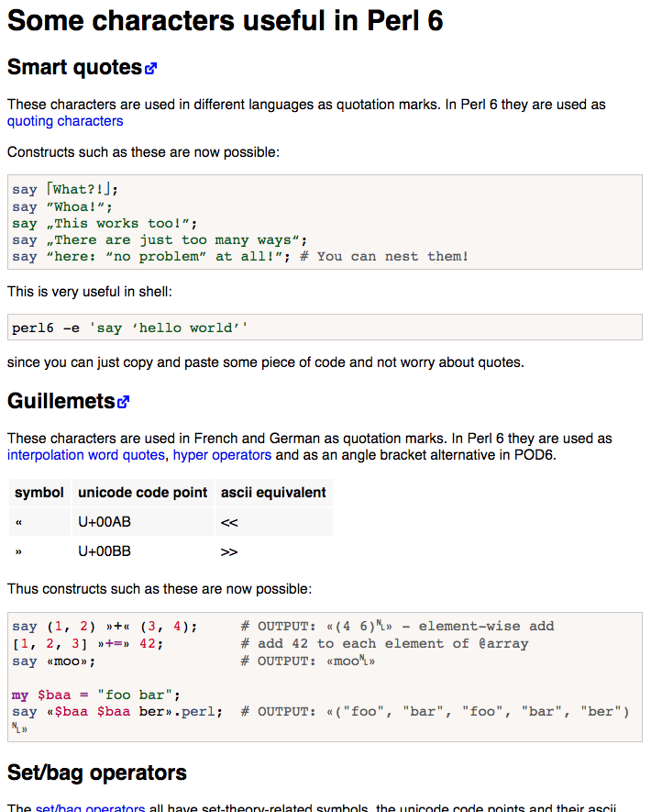Image resolution: width=651 pixels, height=812 pixels.
Task: Click the 'unicode code point' column header
Action: point(143,493)
